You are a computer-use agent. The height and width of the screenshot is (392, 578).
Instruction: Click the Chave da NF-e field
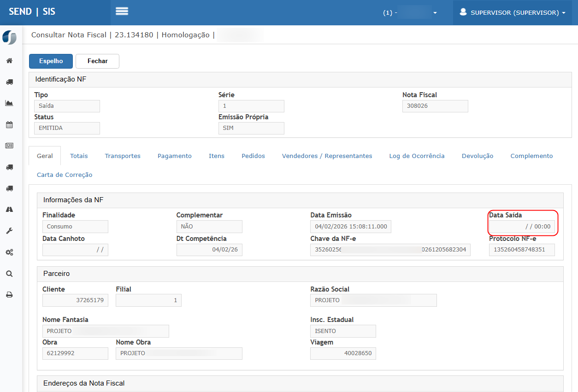[x=390, y=250]
